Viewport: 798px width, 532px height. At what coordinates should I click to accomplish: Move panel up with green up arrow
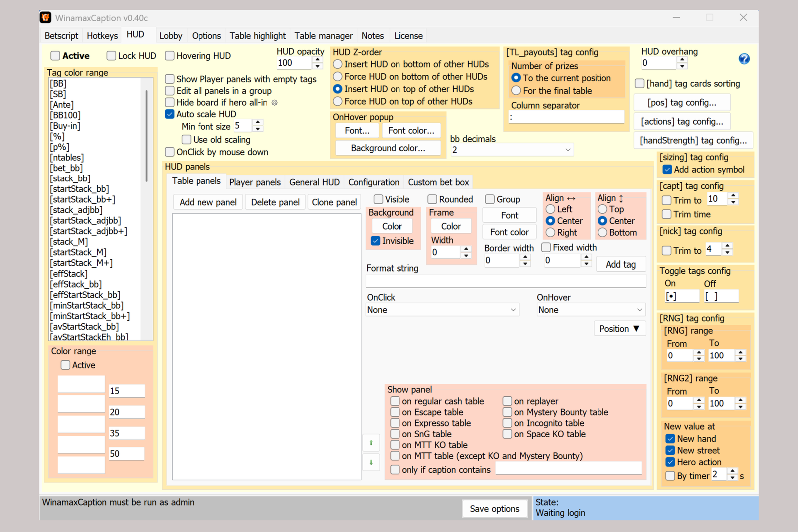pos(371,442)
